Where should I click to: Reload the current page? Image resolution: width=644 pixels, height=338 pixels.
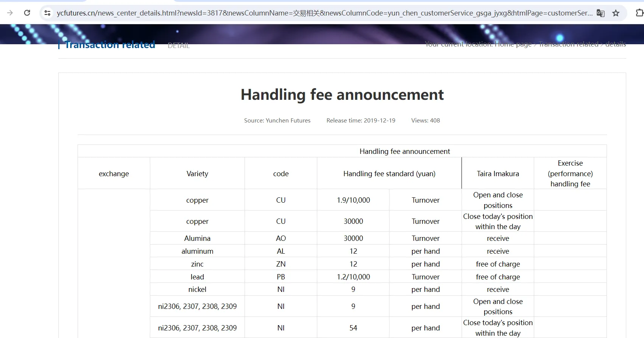tap(27, 13)
